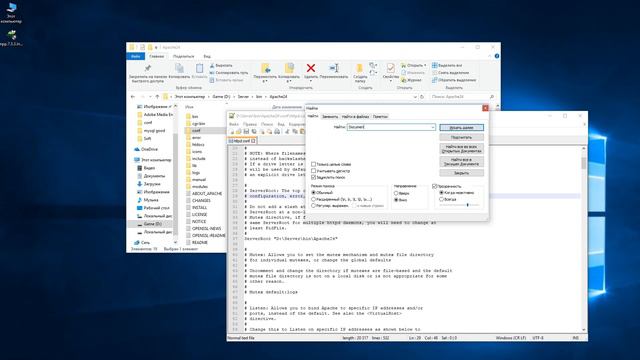The image size is (640, 360).
Task: Open Explorer help question mark icon
Action: [x=497, y=56]
